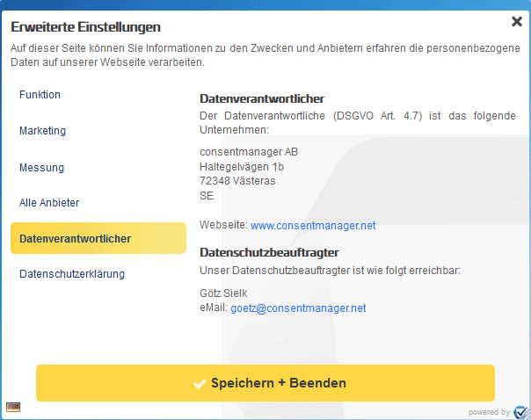Open the Funktion section

40,95
